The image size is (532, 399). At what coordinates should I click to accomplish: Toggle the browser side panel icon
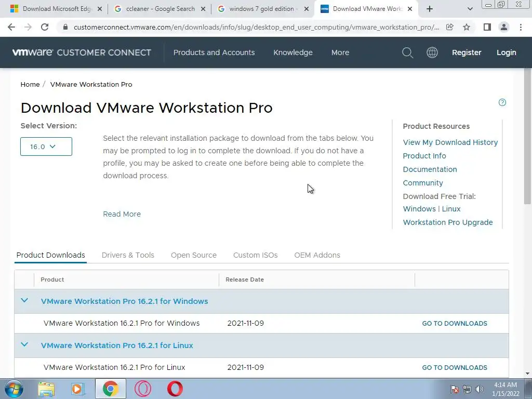point(487,27)
